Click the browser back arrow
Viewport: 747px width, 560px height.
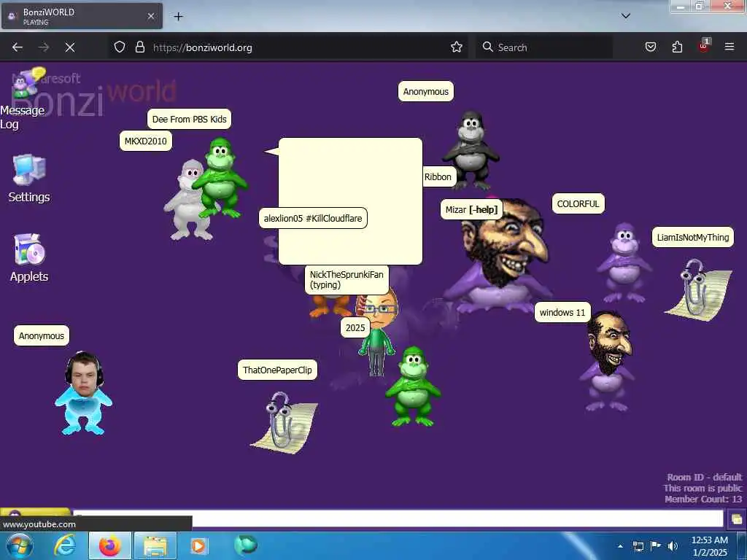[18, 47]
